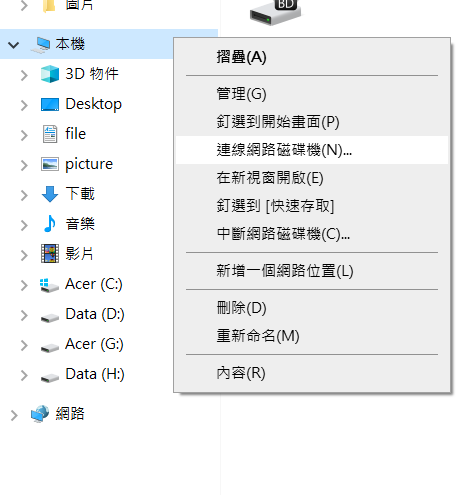Expand the Acer (G:) drive chevron
The image size is (467, 495).
coord(24,345)
